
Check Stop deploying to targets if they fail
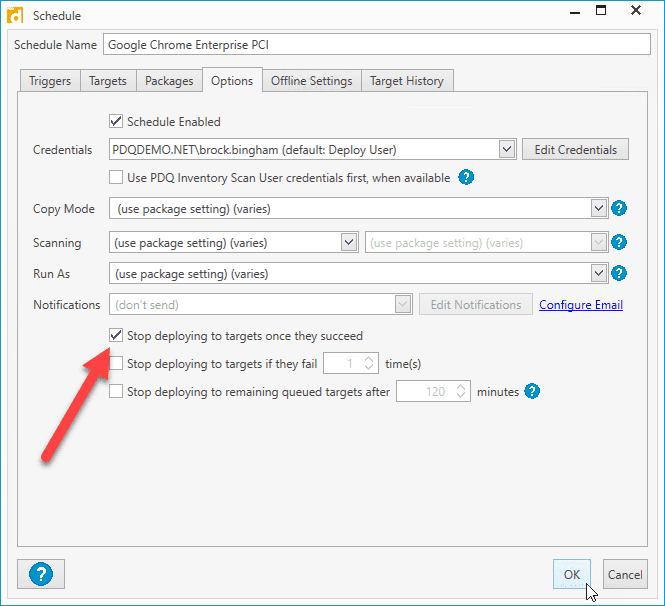pos(116,363)
